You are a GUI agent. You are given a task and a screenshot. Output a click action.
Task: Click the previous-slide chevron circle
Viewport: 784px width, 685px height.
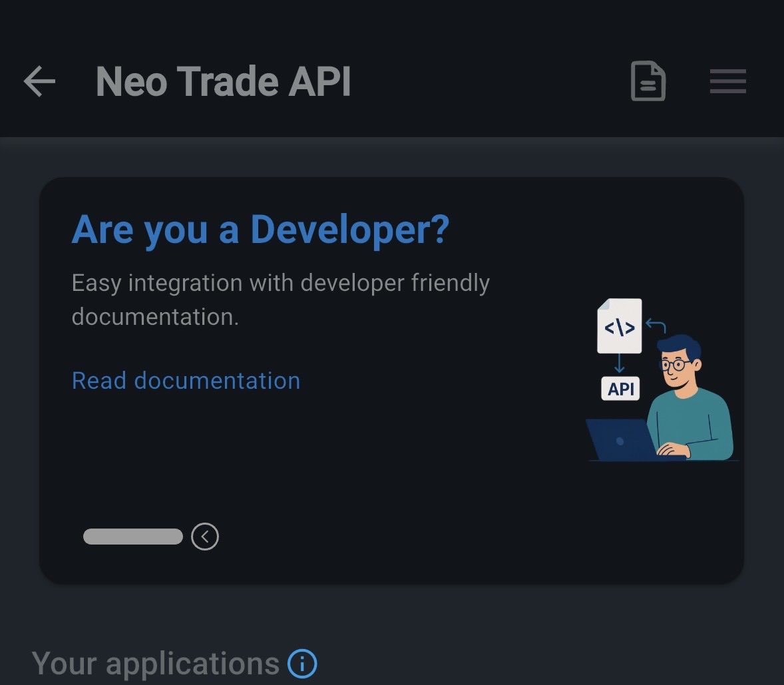[x=205, y=537]
